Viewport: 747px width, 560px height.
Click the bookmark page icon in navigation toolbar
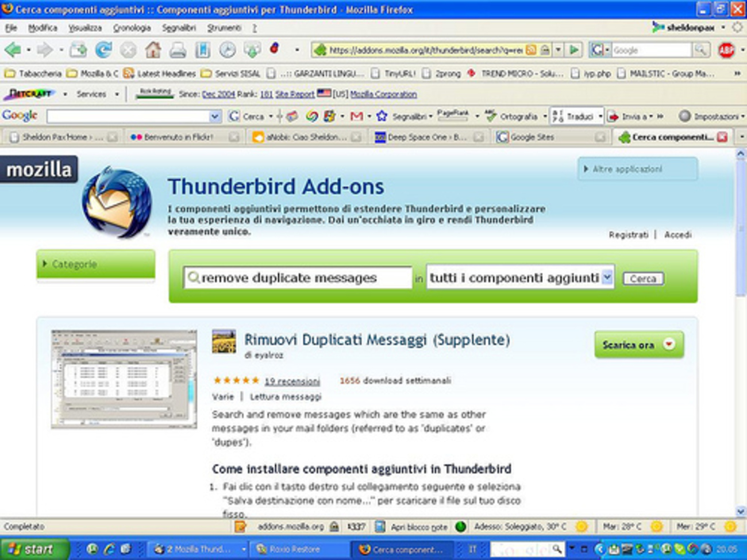click(x=202, y=51)
